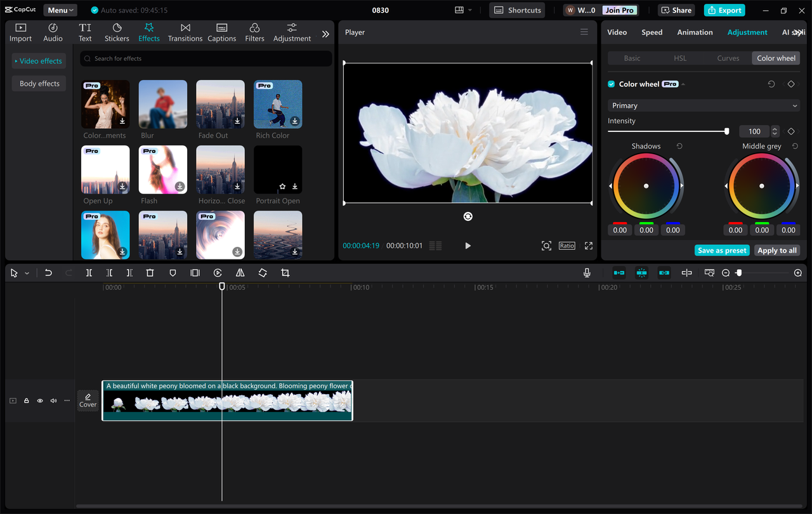The width and height of the screenshot is (812, 514).
Task: Expand the Menu button at top left
Action: click(60, 10)
